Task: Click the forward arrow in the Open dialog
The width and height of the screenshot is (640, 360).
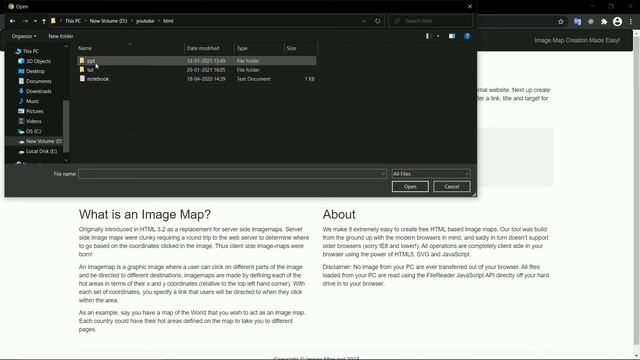Action: [x=25, y=21]
